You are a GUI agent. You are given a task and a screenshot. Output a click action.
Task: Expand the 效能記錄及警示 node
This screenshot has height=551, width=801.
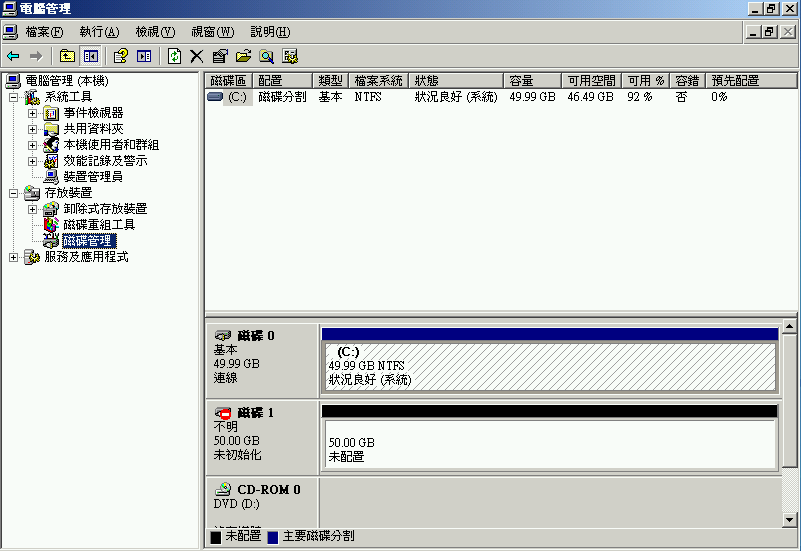[32, 161]
